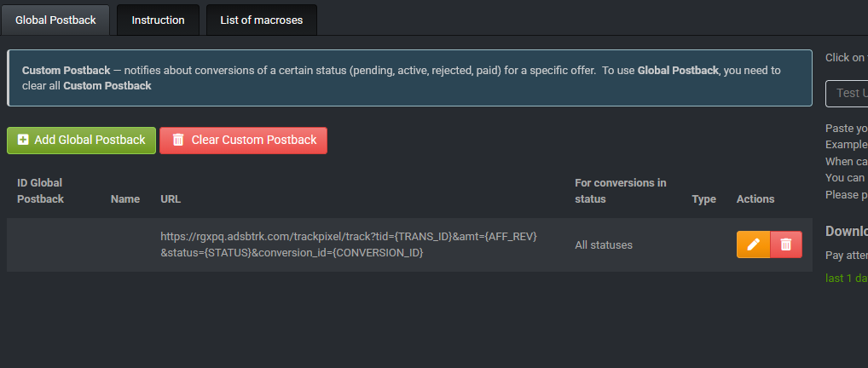The width and height of the screenshot is (868, 368).
Task: Click the ID Global Postback column header
Action: (x=40, y=191)
